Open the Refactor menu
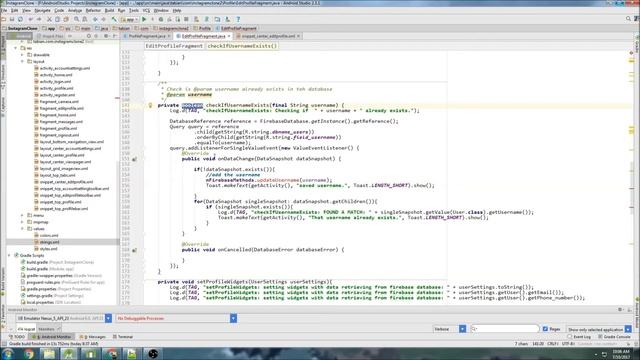 [x=93, y=11]
